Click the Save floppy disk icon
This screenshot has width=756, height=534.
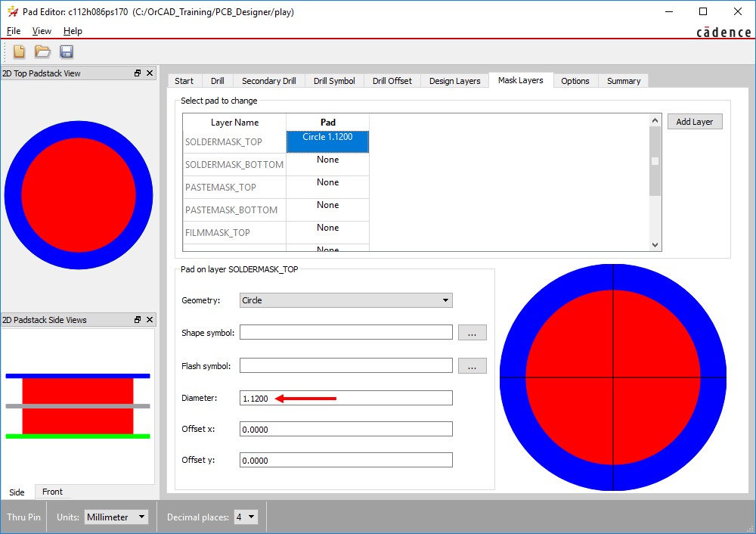(67, 51)
